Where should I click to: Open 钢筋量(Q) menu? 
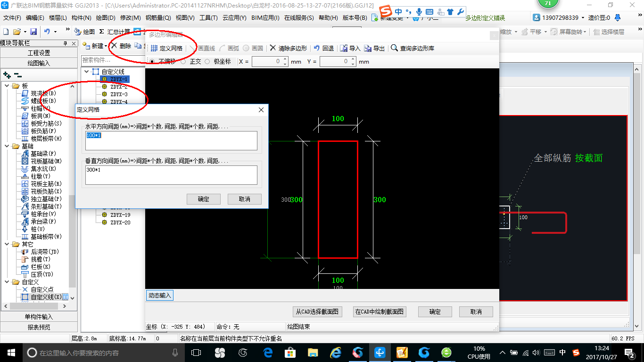coord(158,18)
